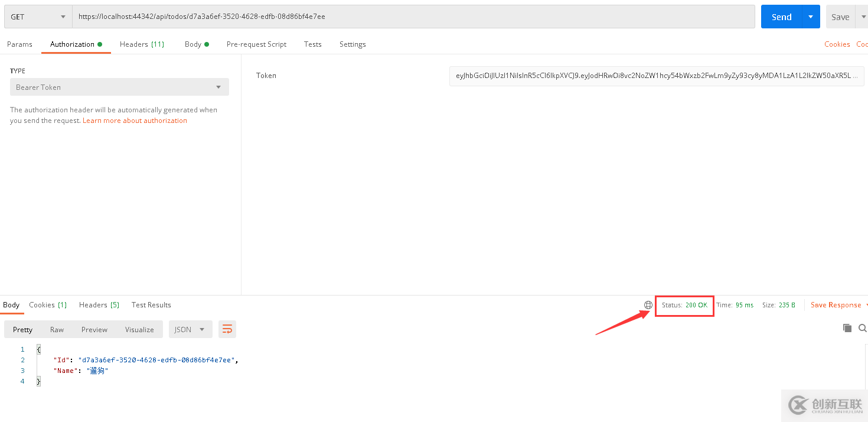Screen dimensions: 868x422
Task: Open the Tests tab
Action: click(x=313, y=44)
